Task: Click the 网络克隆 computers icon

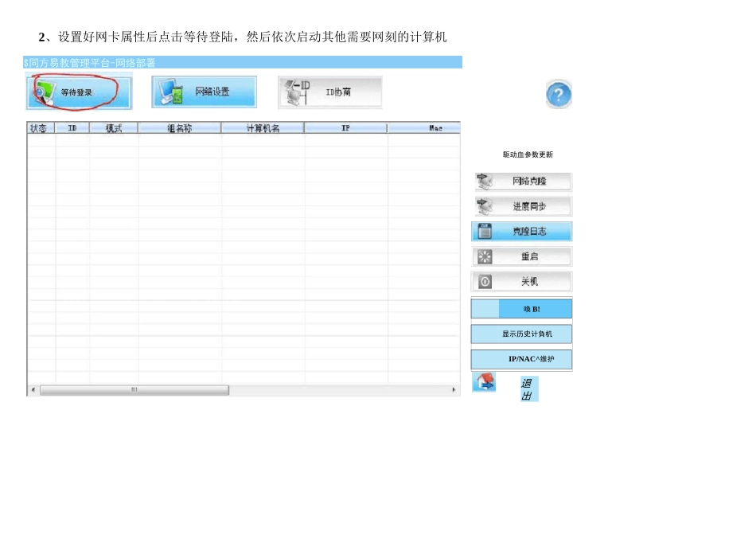Action: 485,182
